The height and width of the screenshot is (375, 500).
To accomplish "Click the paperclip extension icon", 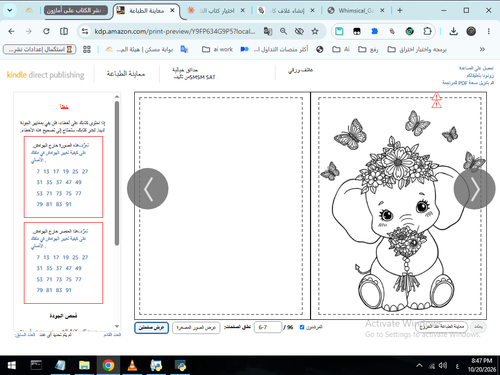I will pos(392,31).
